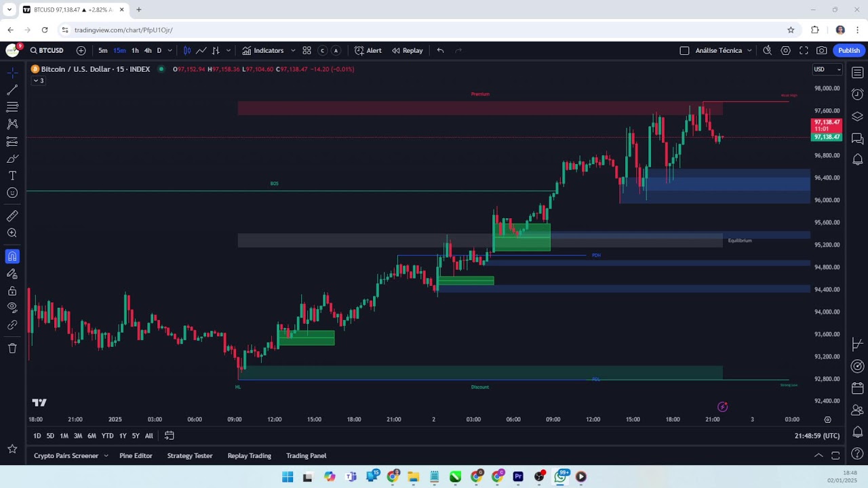Toggle Lock all drawings
This screenshot has height=488, width=868.
pos(12,290)
